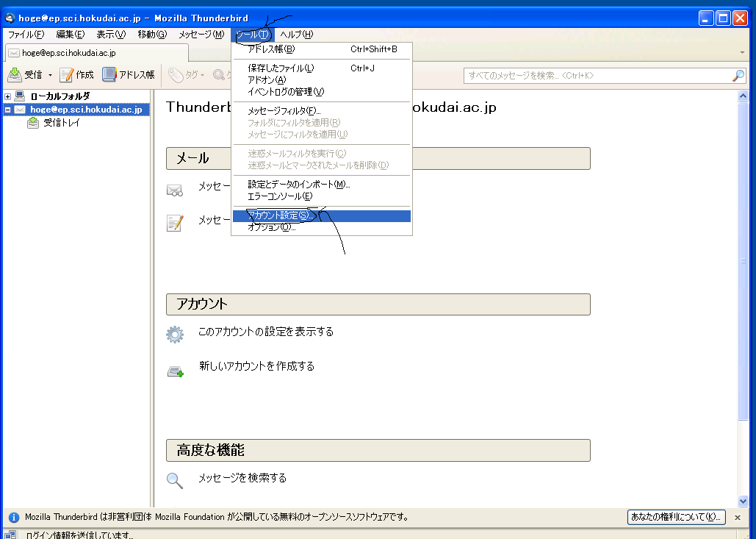Click the scroll-up arrow of content scrollbar
Viewport: 756px width, 539px height.
pyautogui.click(x=743, y=96)
